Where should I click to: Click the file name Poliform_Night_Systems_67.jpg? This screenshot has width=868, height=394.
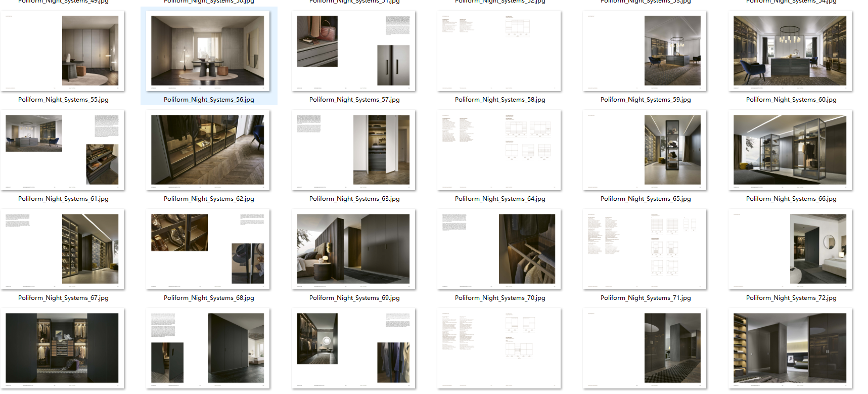point(63,298)
